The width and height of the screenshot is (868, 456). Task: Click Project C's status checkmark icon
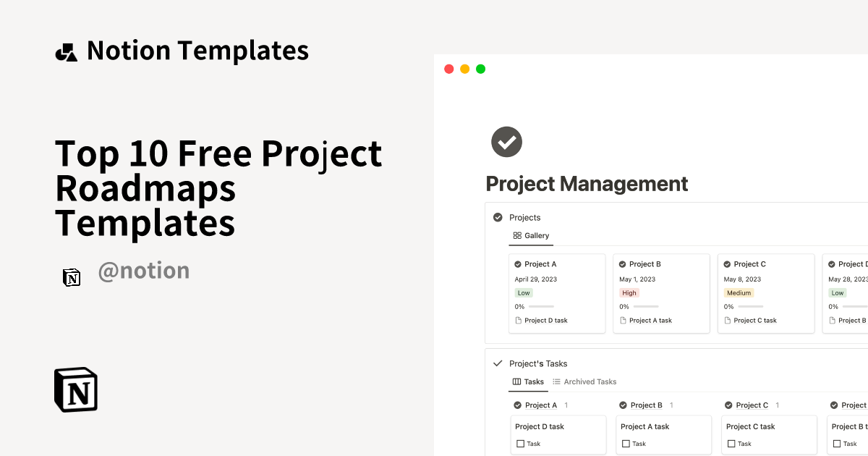(726, 263)
